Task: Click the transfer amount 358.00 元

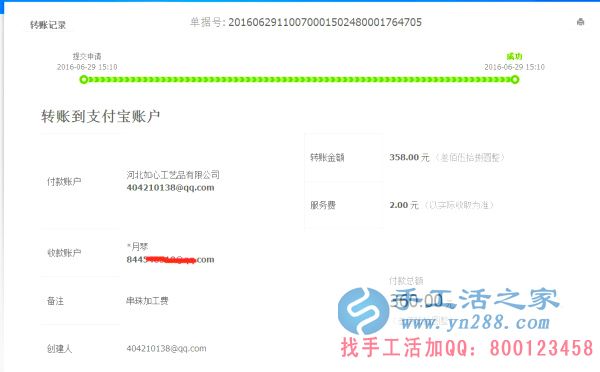Action: point(409,157)
